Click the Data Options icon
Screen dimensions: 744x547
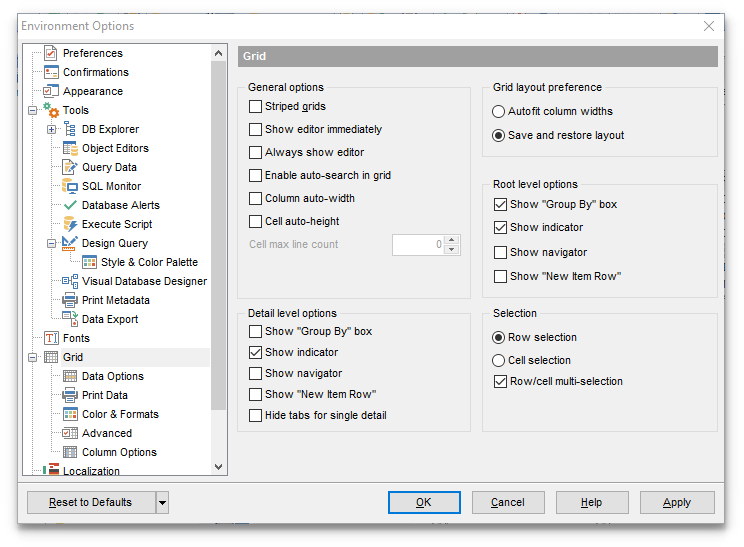coord(70,376)
